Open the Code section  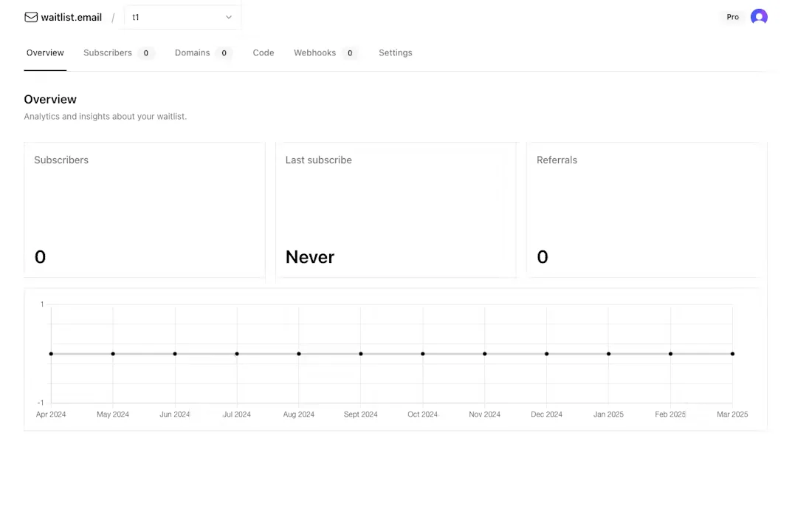coord(264,52)
